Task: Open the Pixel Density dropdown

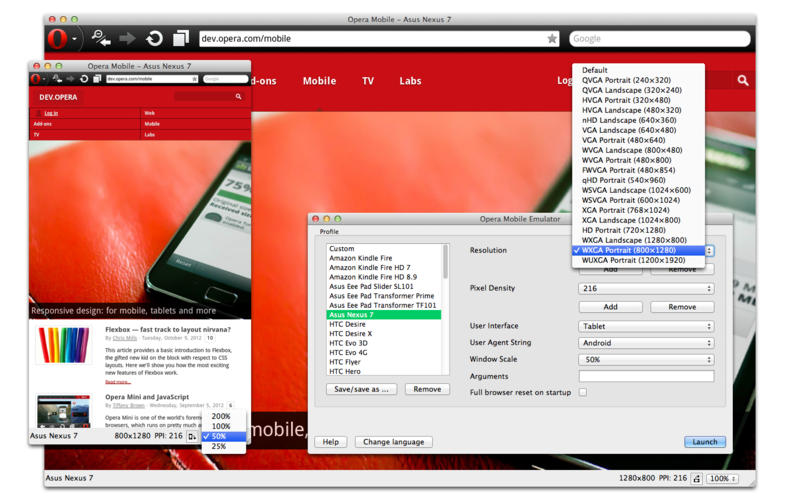Action: 645,289
